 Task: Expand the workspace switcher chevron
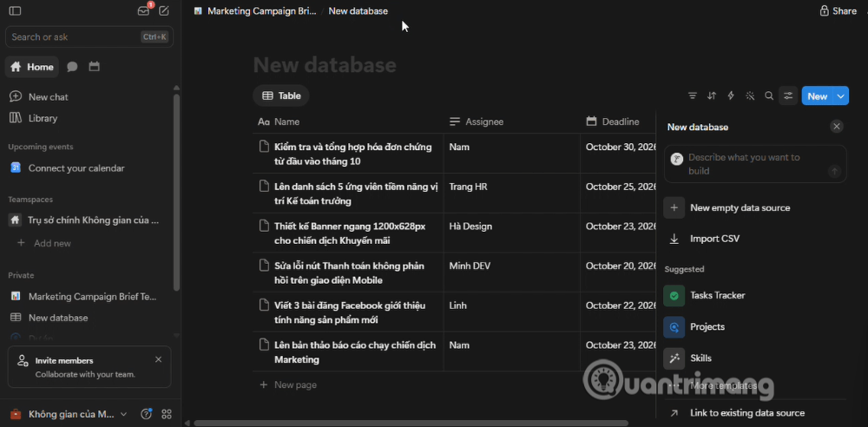click(124, 414)
